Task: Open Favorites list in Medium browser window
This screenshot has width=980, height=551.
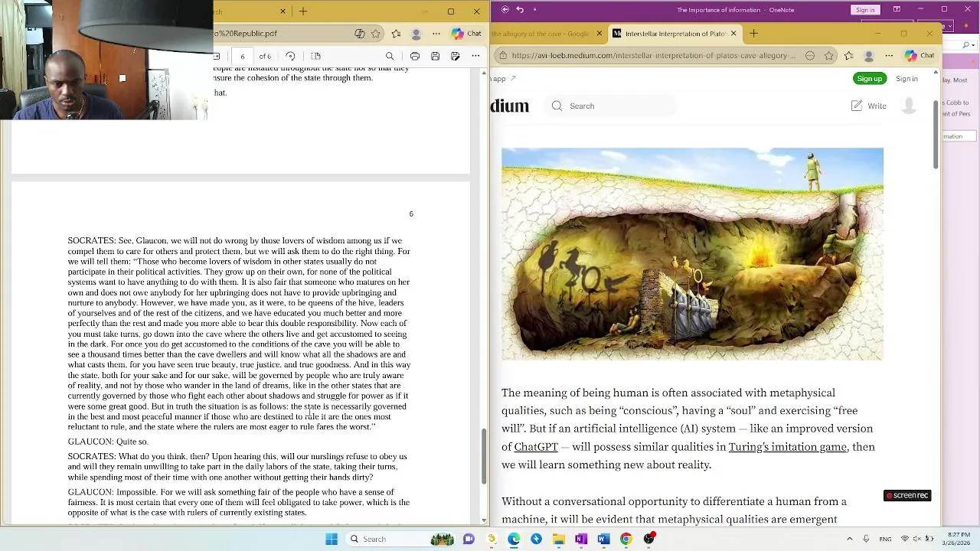Action: 849,56
